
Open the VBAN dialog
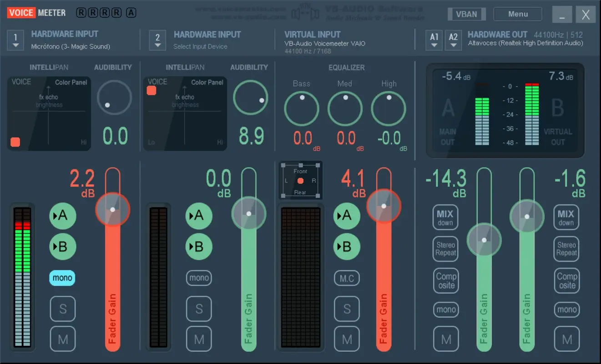pyautogui.click(x=466, y=14)
